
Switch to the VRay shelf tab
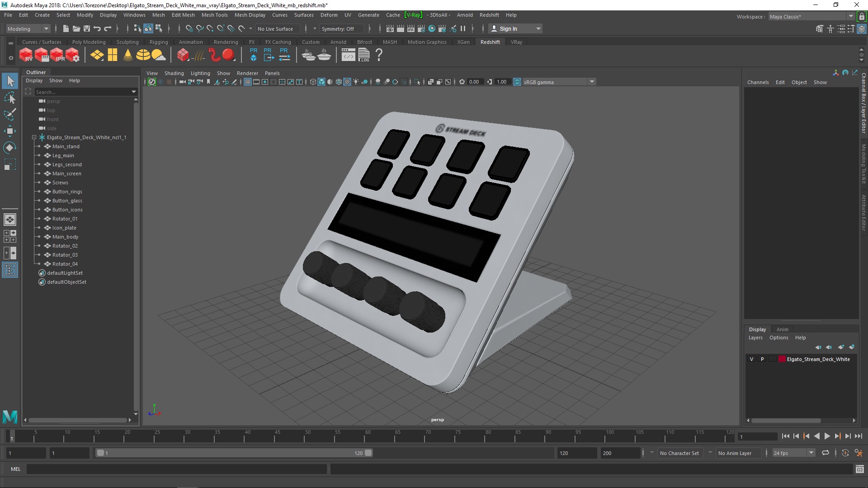tap(516, 42)
